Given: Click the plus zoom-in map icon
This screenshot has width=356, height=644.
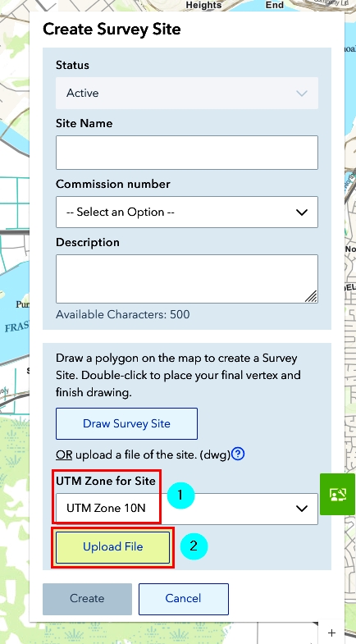Looking at the screenshot, I should (331, 633).
